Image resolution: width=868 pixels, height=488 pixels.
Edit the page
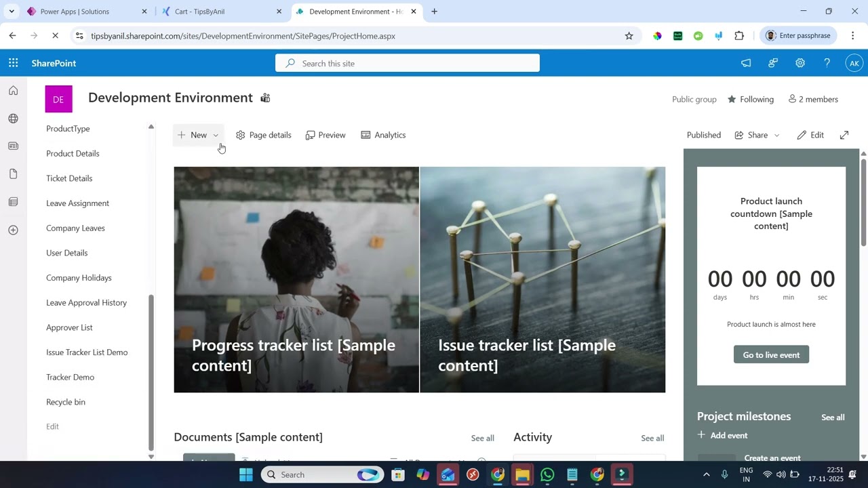pyautogui.click(x=810, y=135)
